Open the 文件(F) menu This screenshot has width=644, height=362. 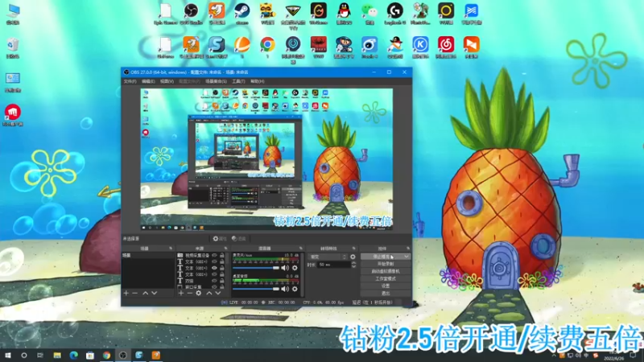[130, 81]
